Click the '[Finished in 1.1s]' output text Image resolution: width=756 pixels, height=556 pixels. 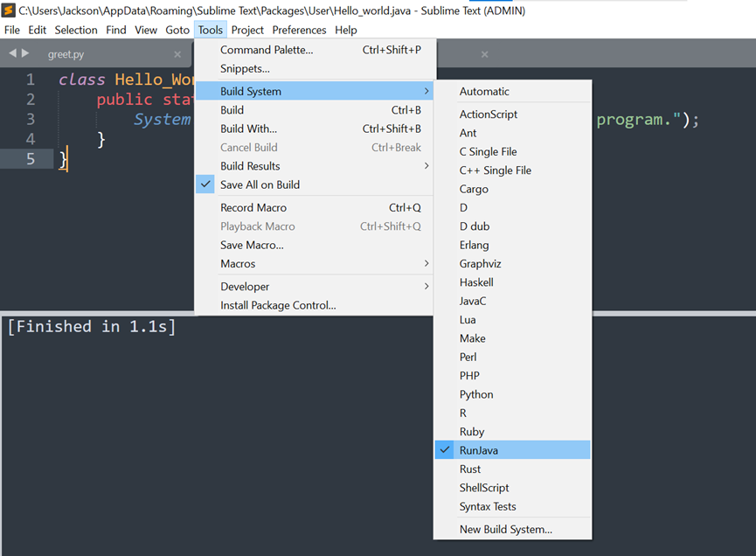(x=92, y=327)
